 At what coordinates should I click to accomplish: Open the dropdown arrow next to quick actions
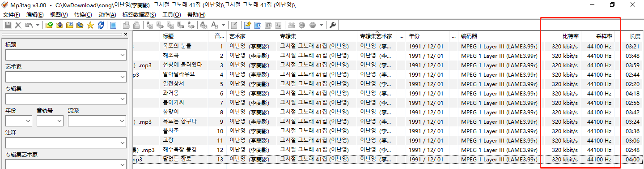pos(223,25)
